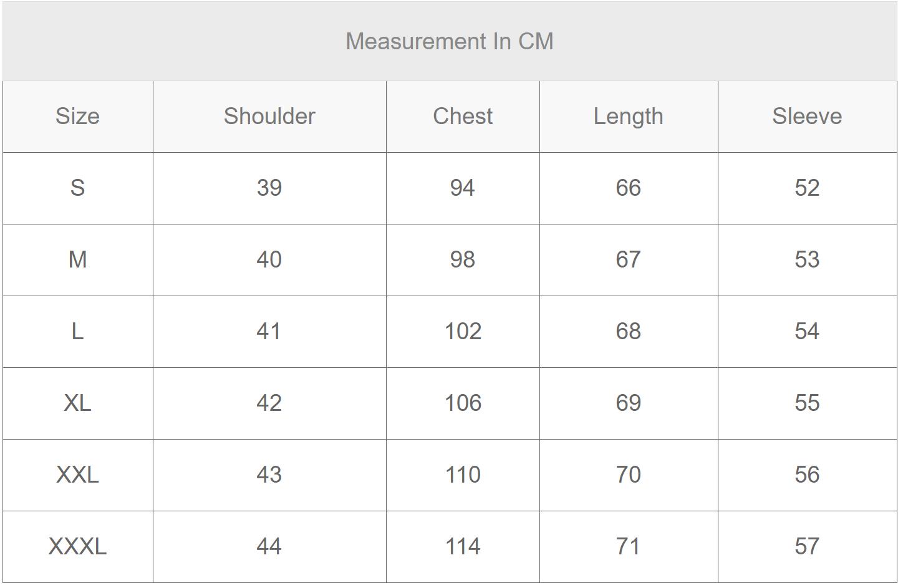Click sleeve value 56 in XXL row

coord(807,475)
